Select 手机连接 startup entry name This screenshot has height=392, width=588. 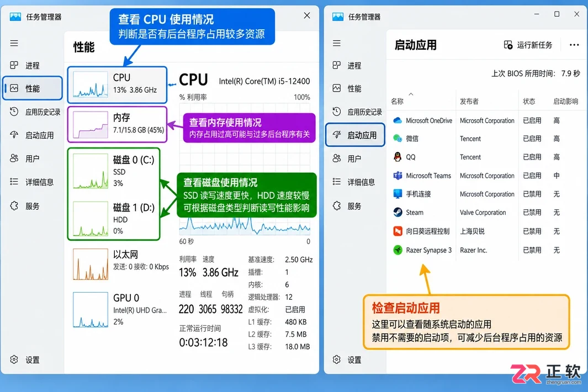tap(419, 194)
